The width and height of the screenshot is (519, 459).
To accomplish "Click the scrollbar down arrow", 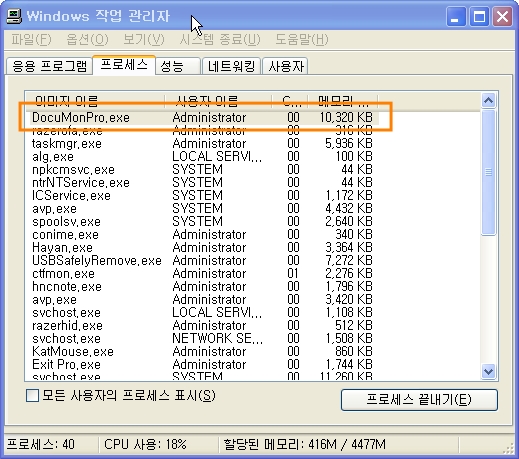I will 489,371.
